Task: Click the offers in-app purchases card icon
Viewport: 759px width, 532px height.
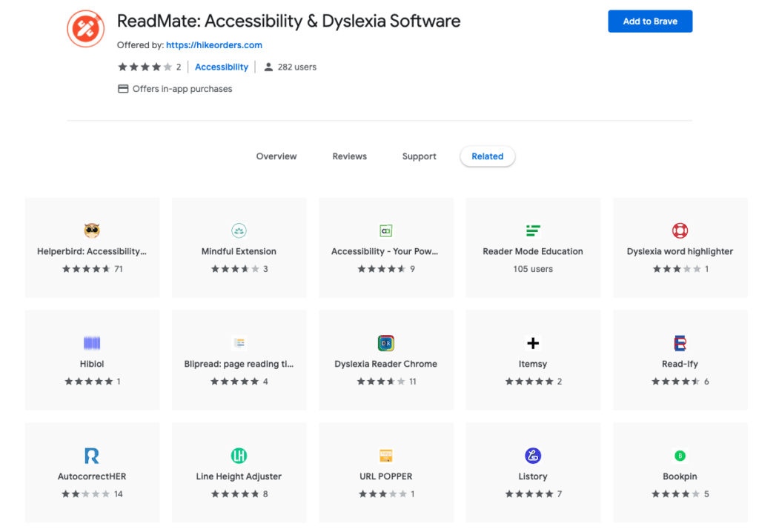Action: click(122, 88)
